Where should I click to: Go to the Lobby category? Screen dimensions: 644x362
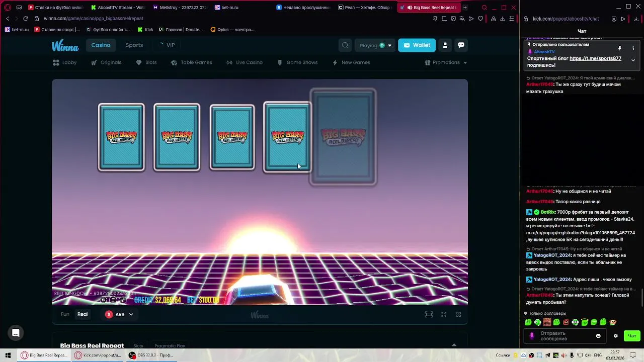coord(65,62)
